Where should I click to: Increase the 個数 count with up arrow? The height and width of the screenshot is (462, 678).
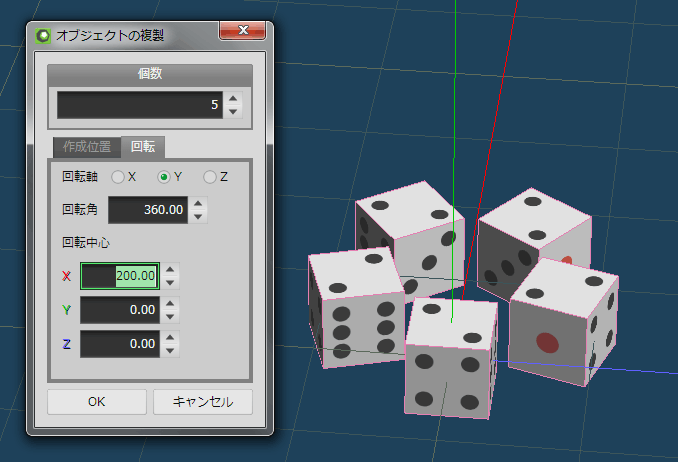click(x=233, y=99)
